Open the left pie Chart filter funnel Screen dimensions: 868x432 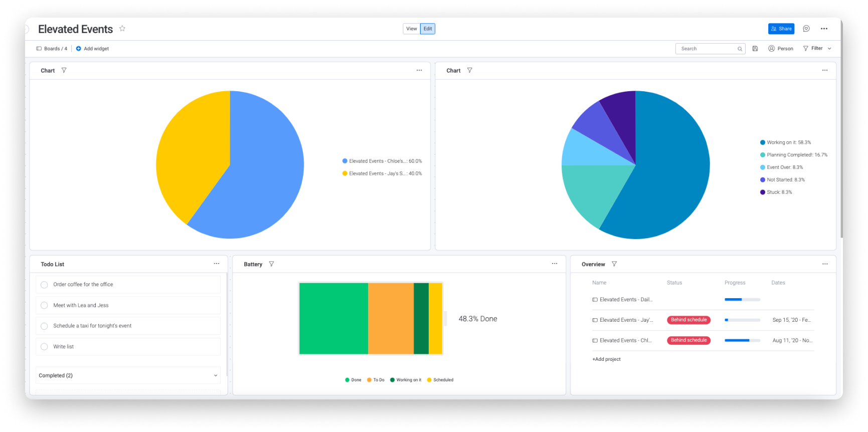coord(64,70)
